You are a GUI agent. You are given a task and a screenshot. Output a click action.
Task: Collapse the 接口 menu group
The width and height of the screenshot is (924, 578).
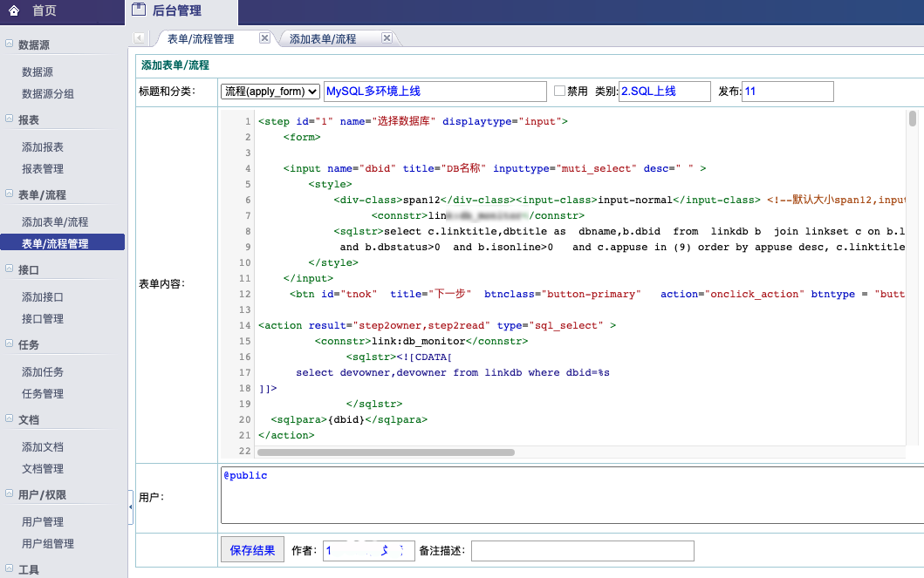pyautogui.click(x=9, y=269)
